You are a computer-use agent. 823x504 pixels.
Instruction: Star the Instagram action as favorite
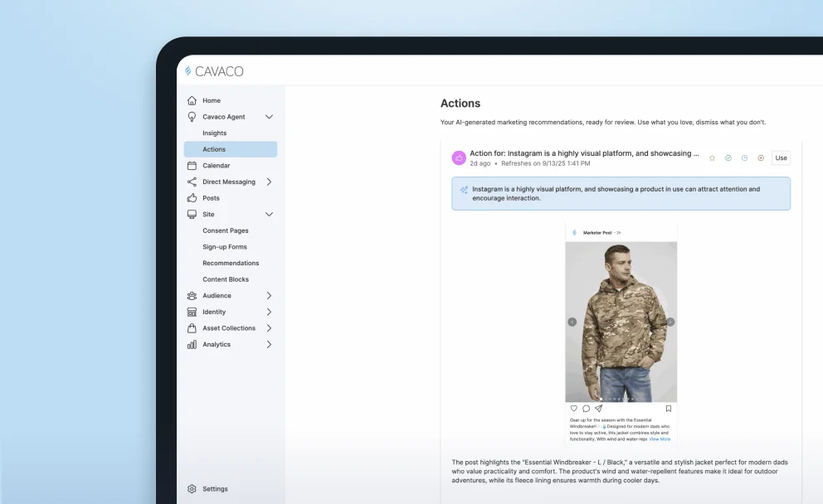pos(712,158)
